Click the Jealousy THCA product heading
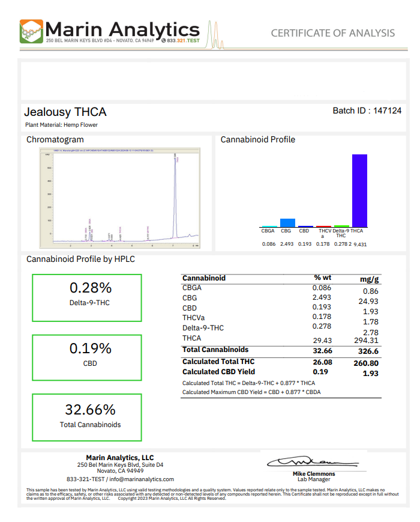The width and height of the screenshot is (420, 522). [x=65, y=112]
